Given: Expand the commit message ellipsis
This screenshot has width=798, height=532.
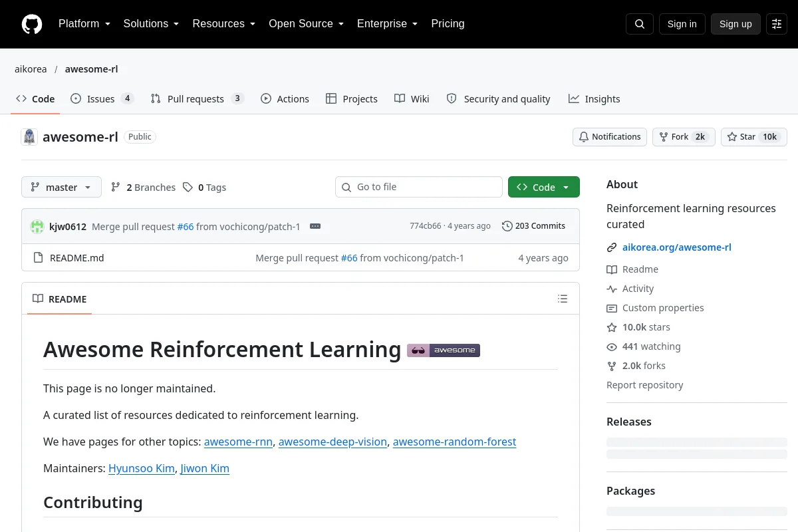Looking at the screenshot, I should (x=315, y=226).
